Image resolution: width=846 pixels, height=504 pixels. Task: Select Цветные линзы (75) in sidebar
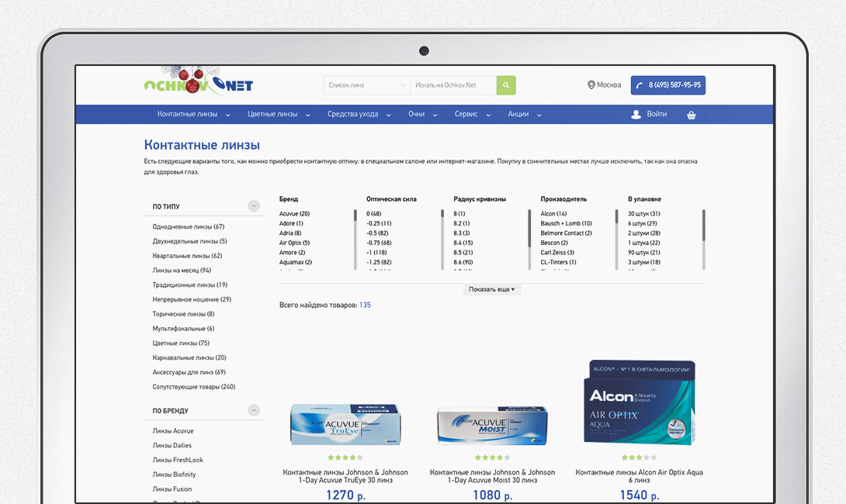pyautogui.click(x=181, y=343)
